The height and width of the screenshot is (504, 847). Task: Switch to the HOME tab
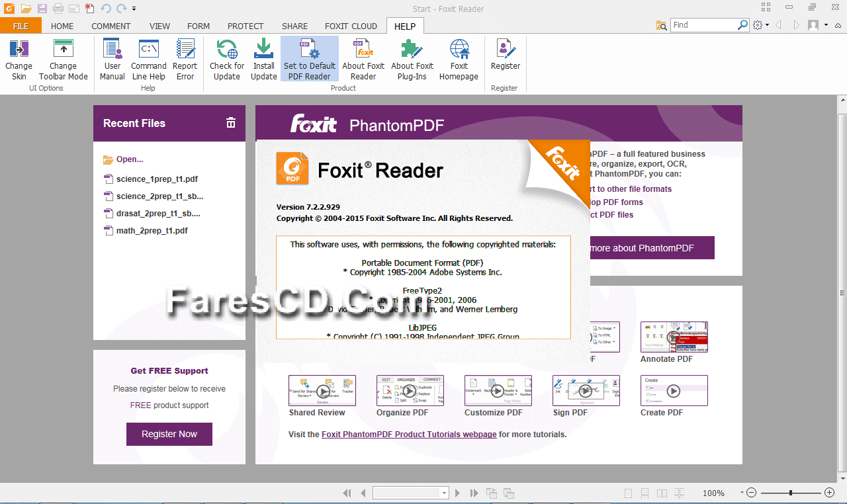[62, 26]
